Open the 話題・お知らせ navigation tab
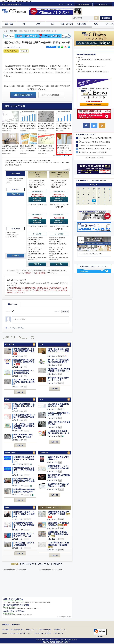 (x=67, y=24)
